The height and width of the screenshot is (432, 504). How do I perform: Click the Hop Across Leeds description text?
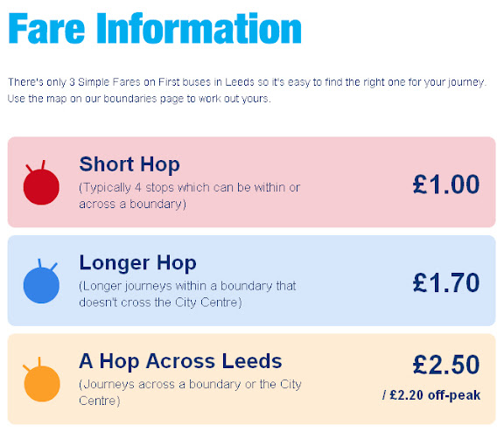coord(190,392)
